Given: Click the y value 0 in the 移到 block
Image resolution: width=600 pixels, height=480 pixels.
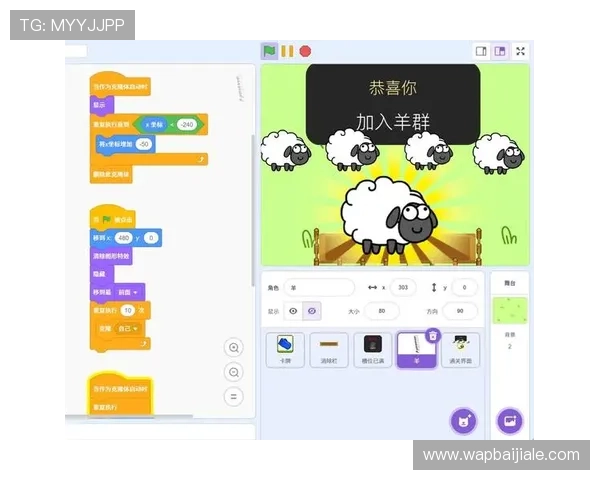Looking at the screenshot, I should [x=151, y=238].
